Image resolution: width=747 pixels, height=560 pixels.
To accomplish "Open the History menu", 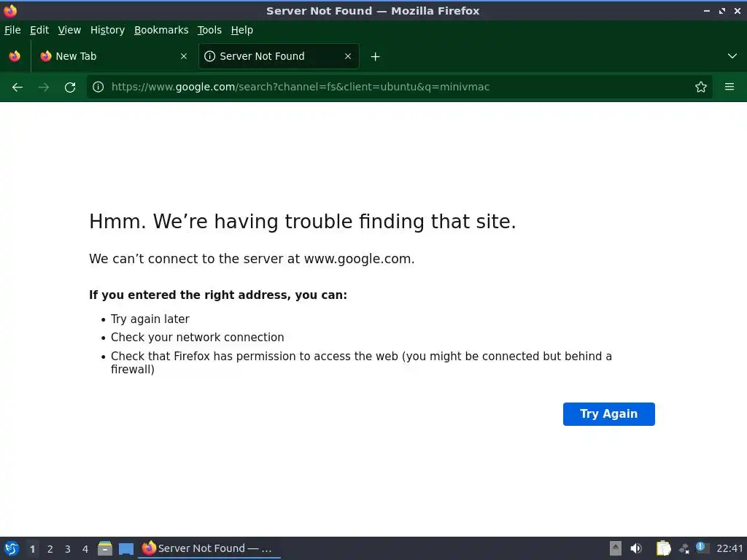I will 108,30.
